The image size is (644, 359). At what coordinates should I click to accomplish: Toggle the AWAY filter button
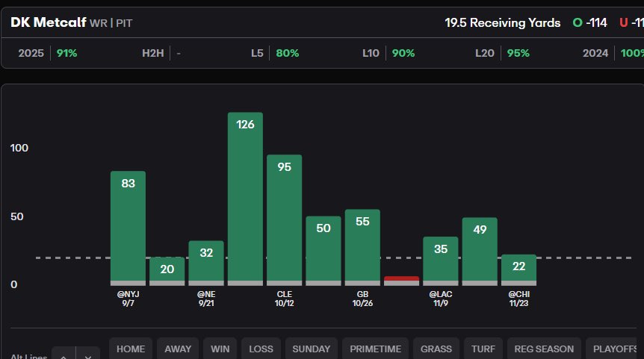(178, 349)
